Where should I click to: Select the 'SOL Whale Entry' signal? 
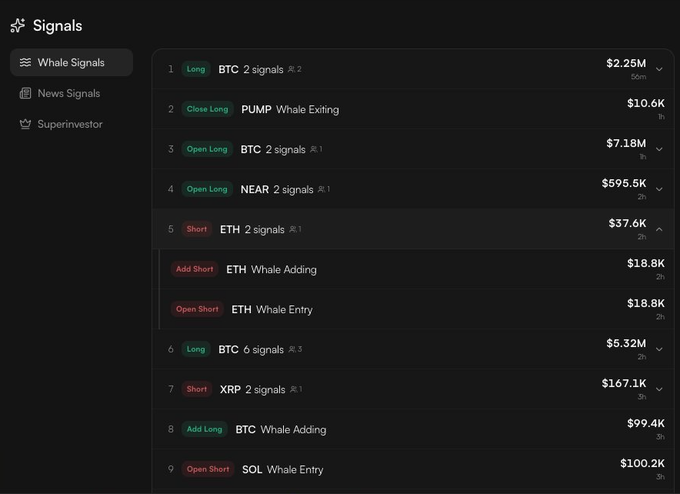coord(413,469)
